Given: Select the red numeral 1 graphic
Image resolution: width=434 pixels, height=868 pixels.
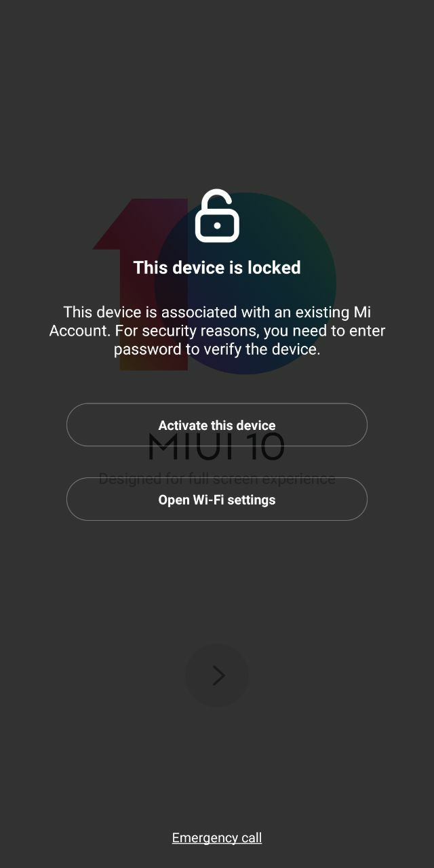Looking at the screenshot, I should 142,285.
